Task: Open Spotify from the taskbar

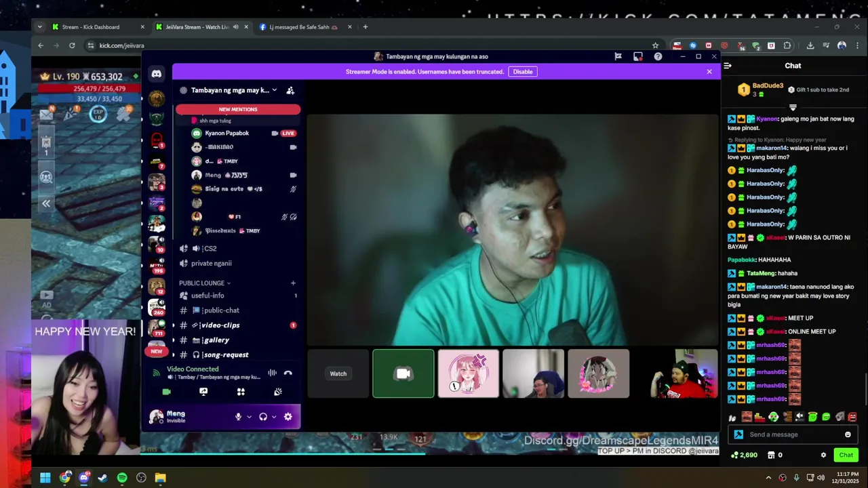Action: [x=122, y=478]
